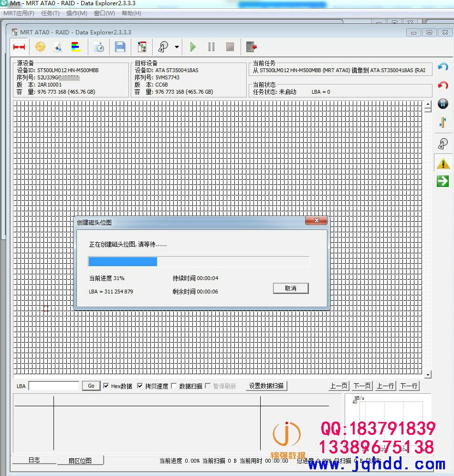Pause the imaging task
454x476 pixels.
(211, 47)
